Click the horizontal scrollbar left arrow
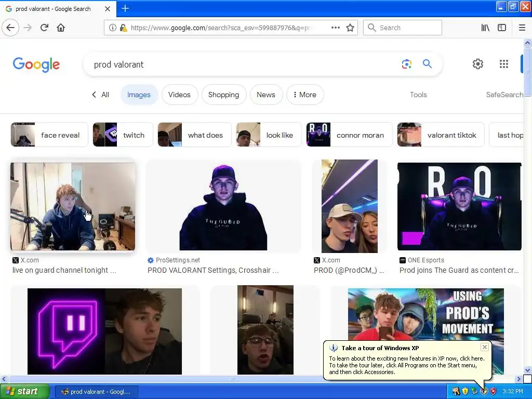532x399 pixels. point(4,379)
